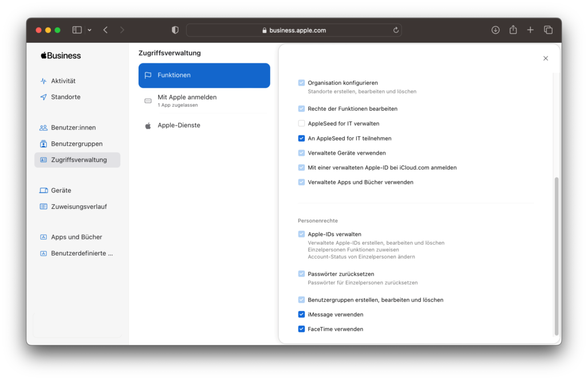This screenshot has width=588, height=380.
Task: Click the privacy shield icon
Action: [x=175, y=30]
